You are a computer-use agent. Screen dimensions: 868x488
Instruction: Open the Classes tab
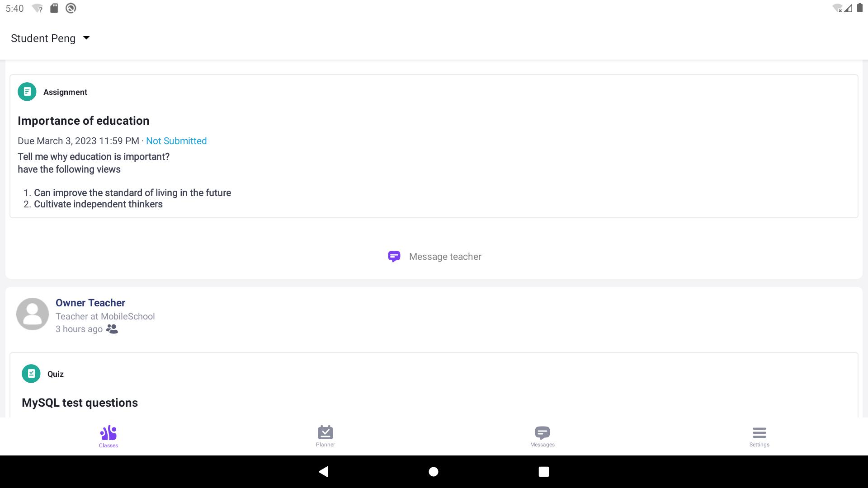108,436
